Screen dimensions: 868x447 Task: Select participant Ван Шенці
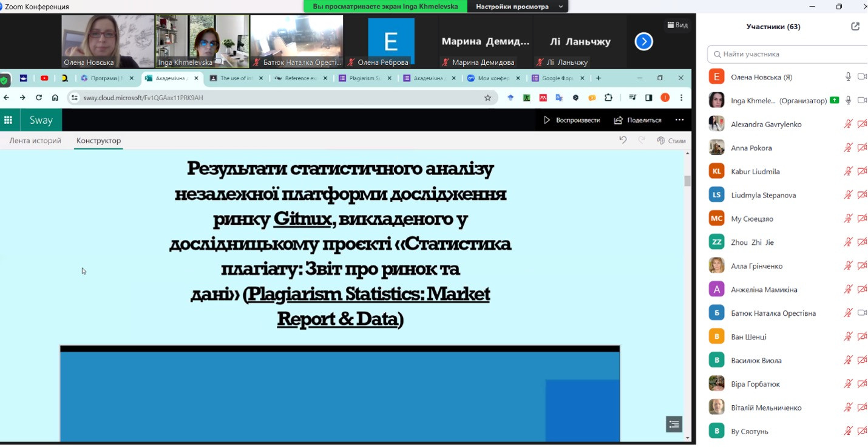788,337
